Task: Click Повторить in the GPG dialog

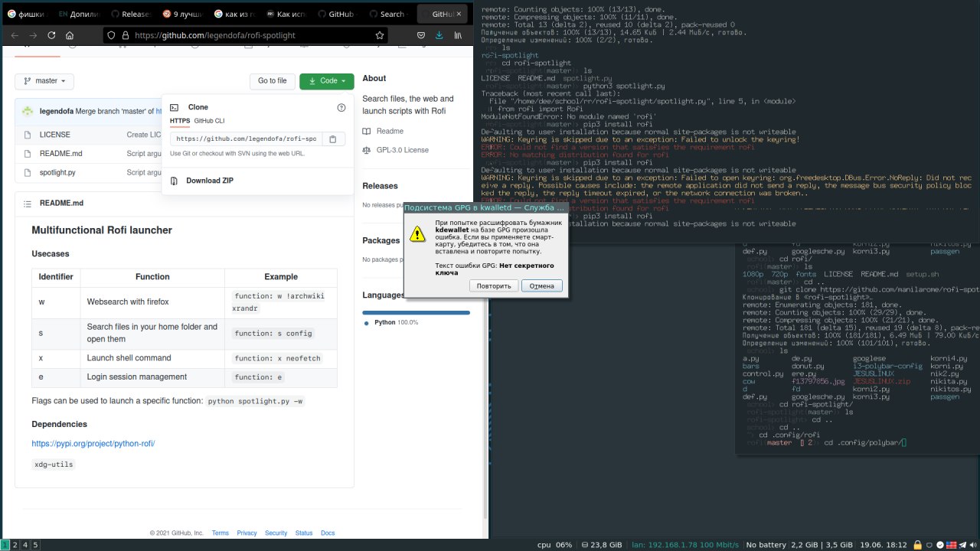Action: 494,286
